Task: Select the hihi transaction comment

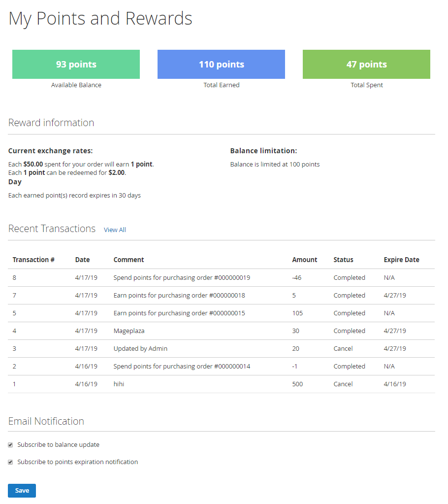Action: (119, 384)
